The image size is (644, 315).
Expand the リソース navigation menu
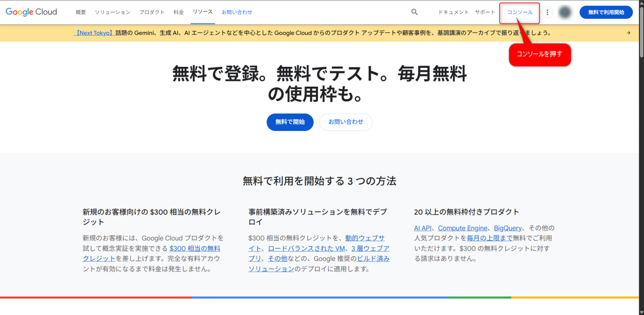click(202, 12)
